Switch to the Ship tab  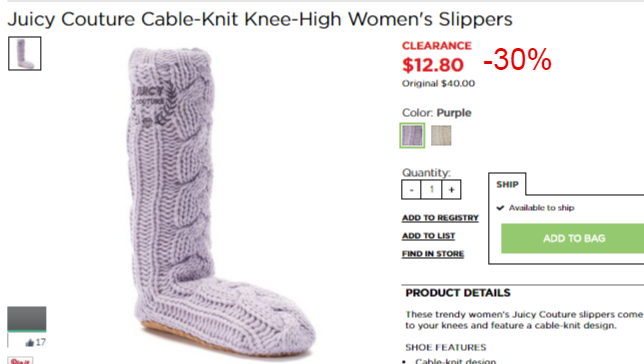point(507,184)
